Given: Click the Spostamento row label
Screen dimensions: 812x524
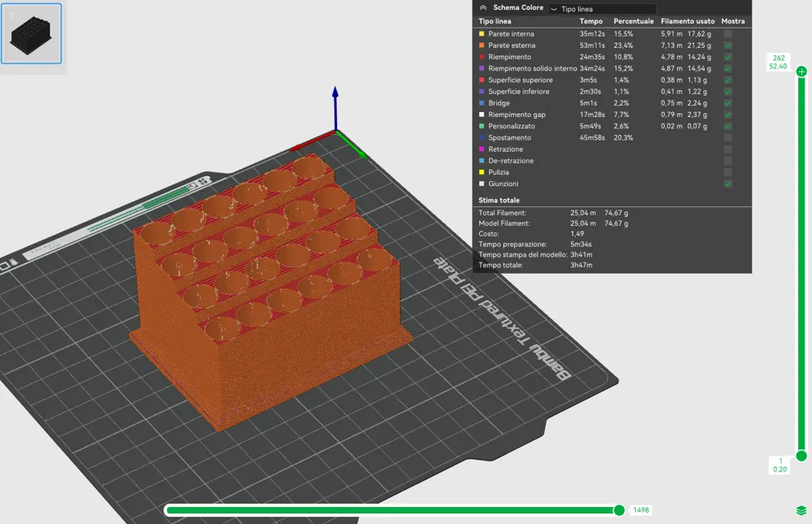Looking at the screenshot, I should 510,138.
